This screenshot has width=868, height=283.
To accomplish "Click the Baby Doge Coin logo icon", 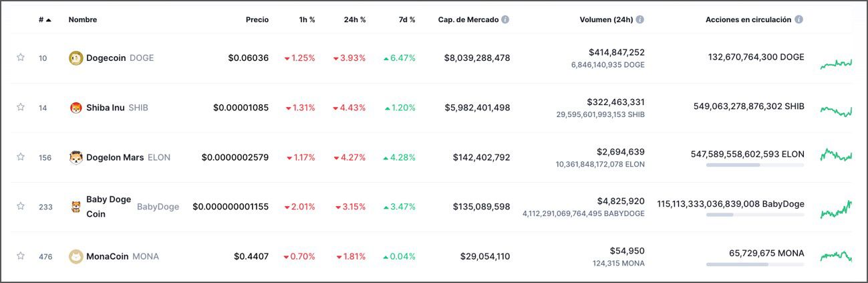I will point(76,207).
